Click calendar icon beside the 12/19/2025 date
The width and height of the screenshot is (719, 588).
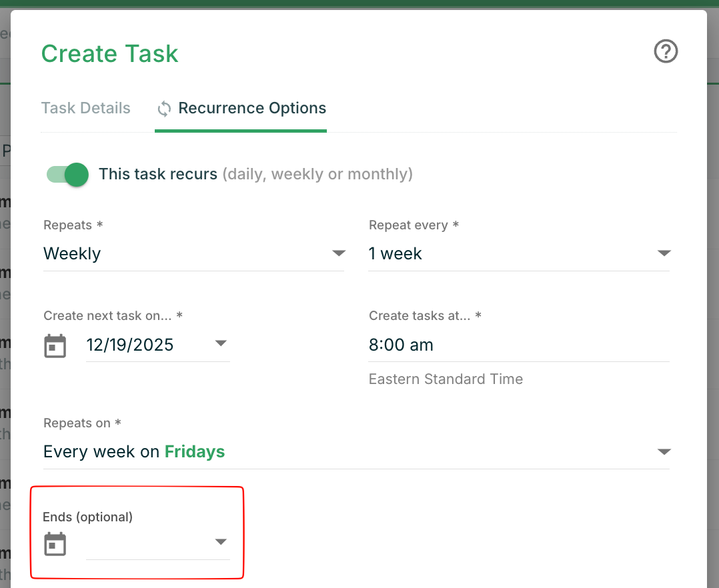[55, 346]
